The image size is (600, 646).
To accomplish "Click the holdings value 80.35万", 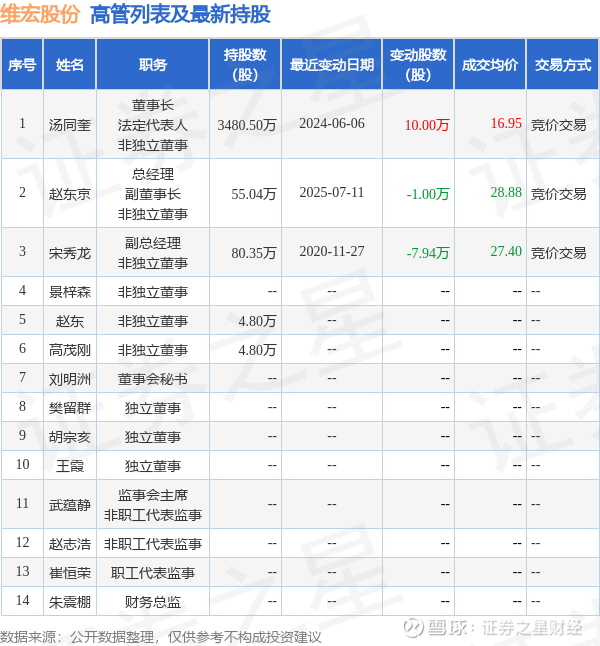I will (x=253, y=253).
